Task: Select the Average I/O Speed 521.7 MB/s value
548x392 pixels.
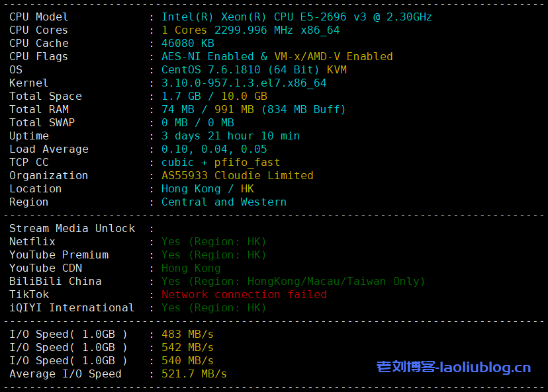Action: click(x=194, y=373)
